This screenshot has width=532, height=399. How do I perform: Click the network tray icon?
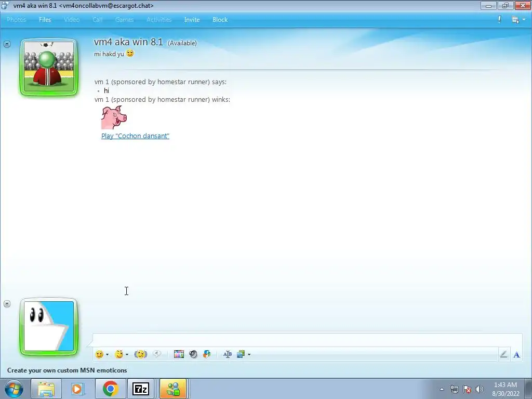click(x=454, y=389)
